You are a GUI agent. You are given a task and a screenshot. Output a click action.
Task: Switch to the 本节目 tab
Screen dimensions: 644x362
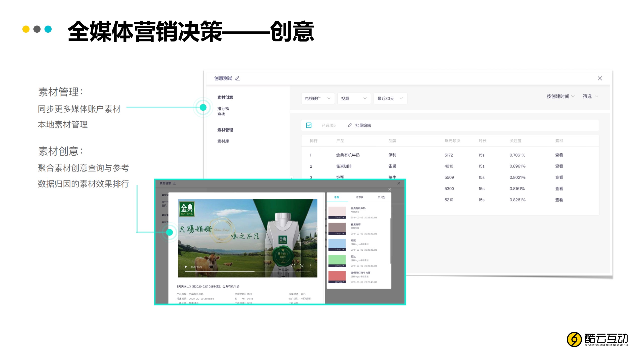pos(359,197)
